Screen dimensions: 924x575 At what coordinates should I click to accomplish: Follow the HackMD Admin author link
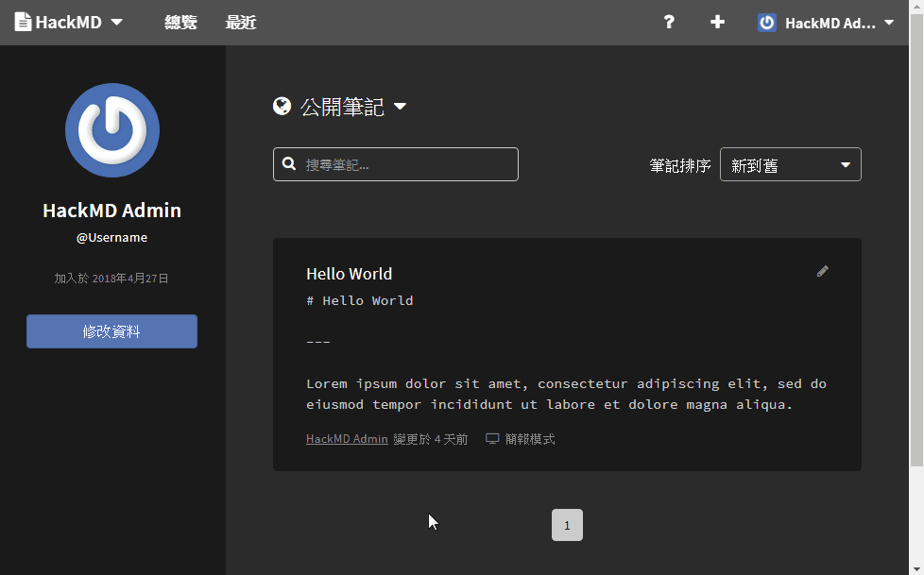[x=346, y=438]
